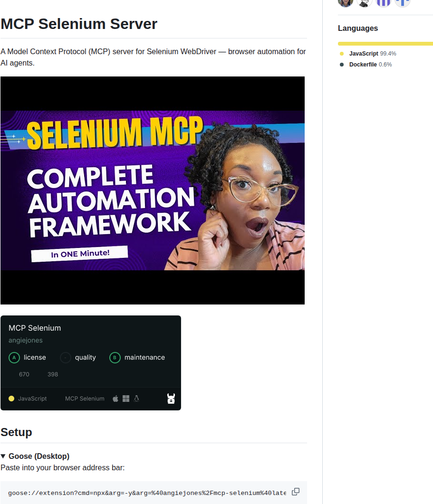Click the 'Goose (Desktop)' summary label
The width and height of the screenshot is (433, 504).
point(39,456)
